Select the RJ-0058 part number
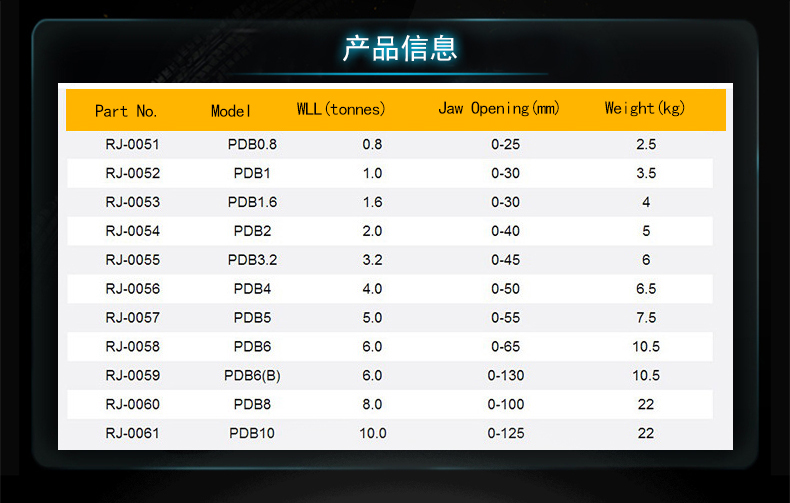 (133, 347)
